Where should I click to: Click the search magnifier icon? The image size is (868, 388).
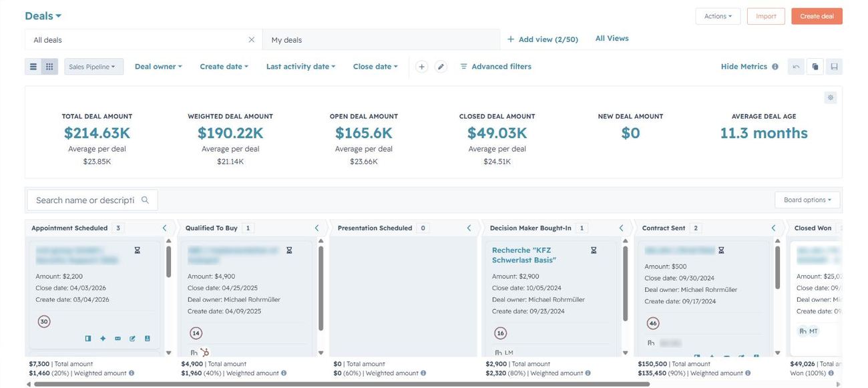(x=145, y=200)
